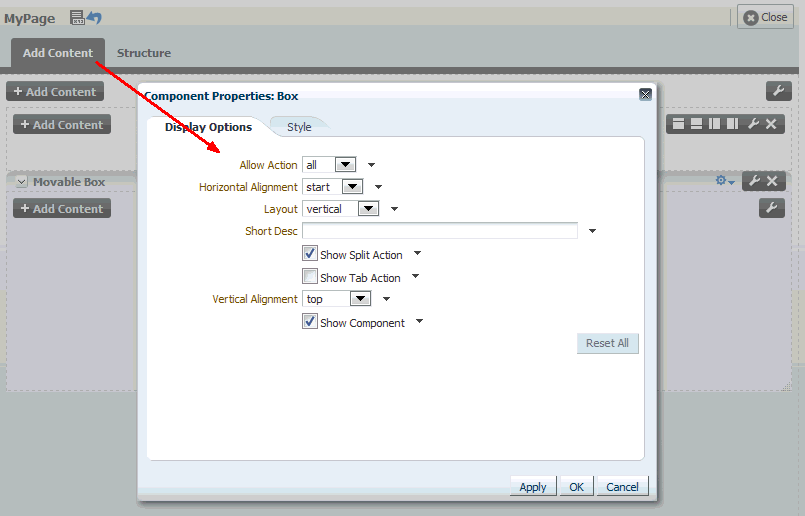Viewport: 805px width, 516px height.
Task: Switch to the Structure tab
Action: [x=144, y=53]
